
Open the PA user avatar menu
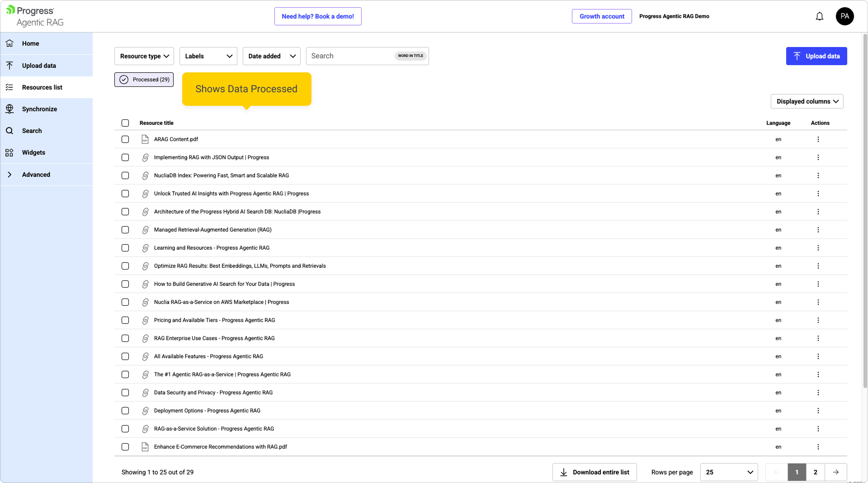tap(844, 16)
